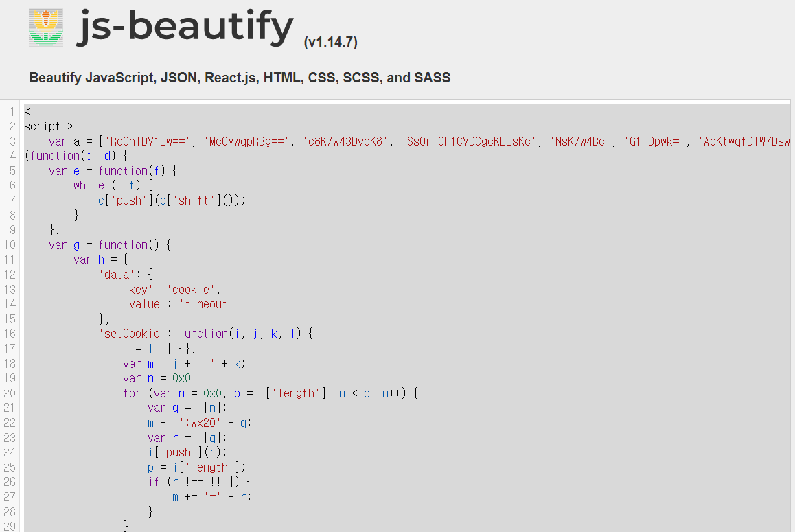795x532 pixels.
Task: Click "var m = j + '=' + k;" line
Action: [x=184, y=364]
